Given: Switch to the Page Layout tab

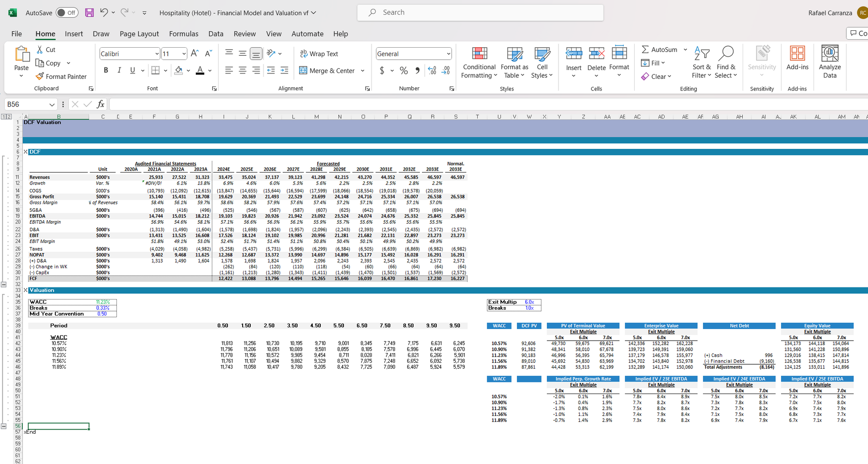Looking at the screenshot, I should 139,34.
